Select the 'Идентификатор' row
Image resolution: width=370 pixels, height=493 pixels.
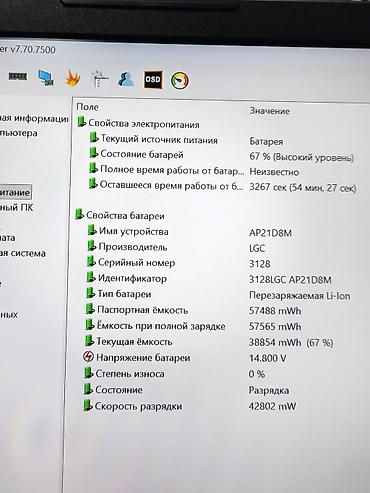tap(209, 279)
